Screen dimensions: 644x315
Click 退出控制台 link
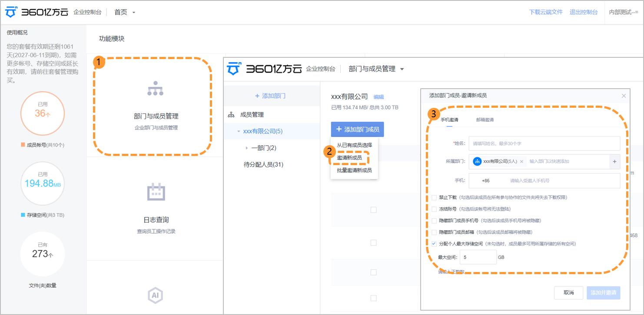584,12
